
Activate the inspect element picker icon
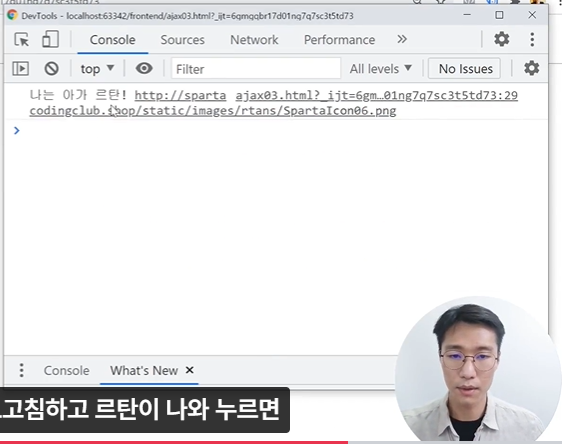click(22, 39)
